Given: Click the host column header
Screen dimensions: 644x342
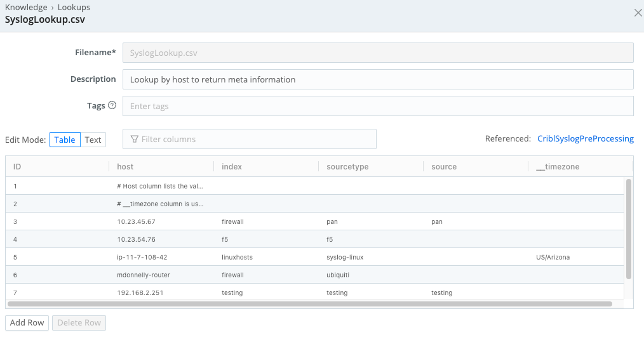Looking at the screenshot, I should (125, 167).
